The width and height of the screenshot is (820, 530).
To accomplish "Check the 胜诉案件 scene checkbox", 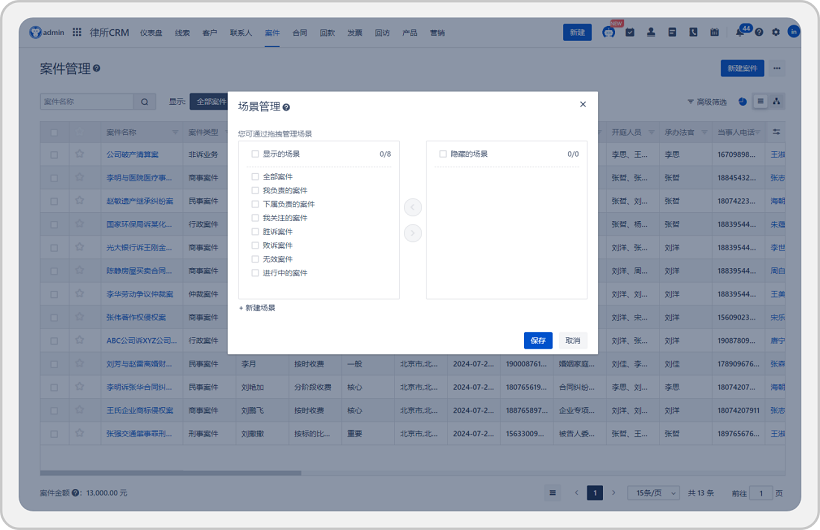I will tap(255, 231).
